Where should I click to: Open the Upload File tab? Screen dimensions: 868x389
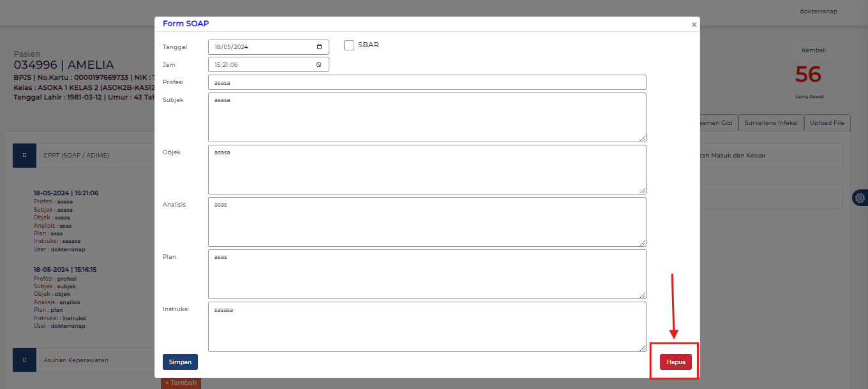[x=827, y=123]
